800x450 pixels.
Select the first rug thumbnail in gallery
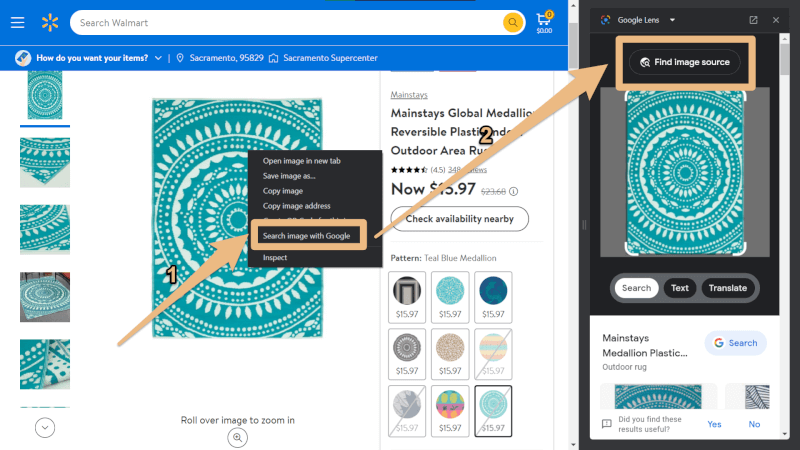45,95
